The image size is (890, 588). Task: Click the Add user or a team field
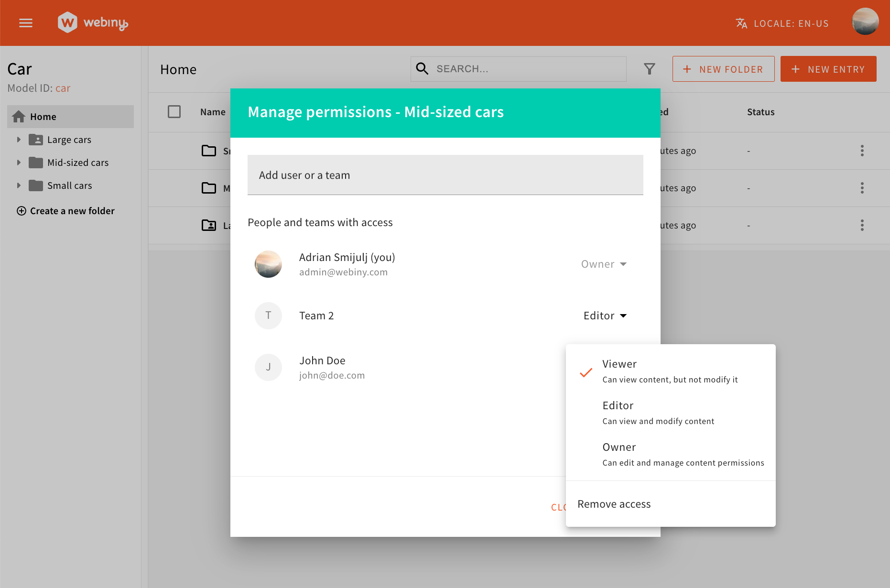pos(445,175)
